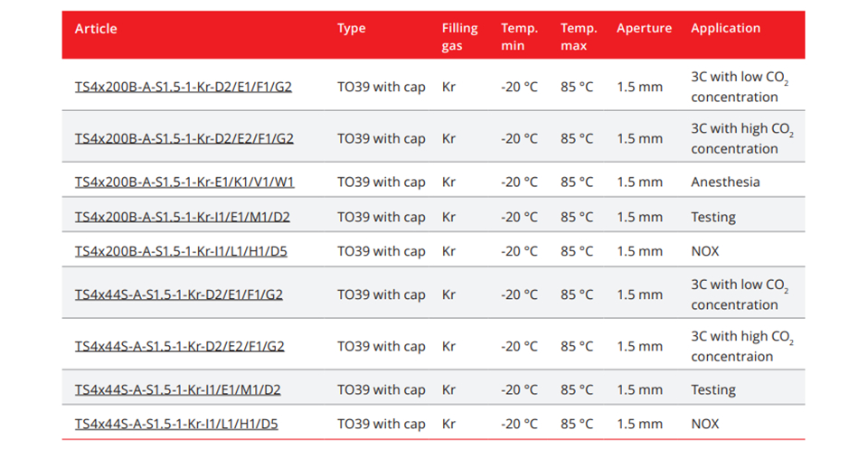Viewport: 868px width, 458px height.
Task: Click the Anesthesia application cell
Action: [725, 182]
